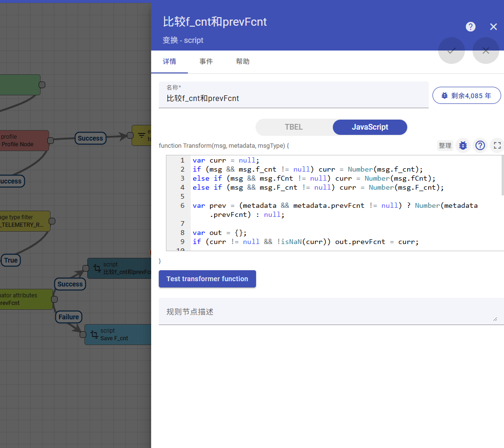Select the JavaScript language toggle
The image size is (504, 448).
(x=370, y=127)
